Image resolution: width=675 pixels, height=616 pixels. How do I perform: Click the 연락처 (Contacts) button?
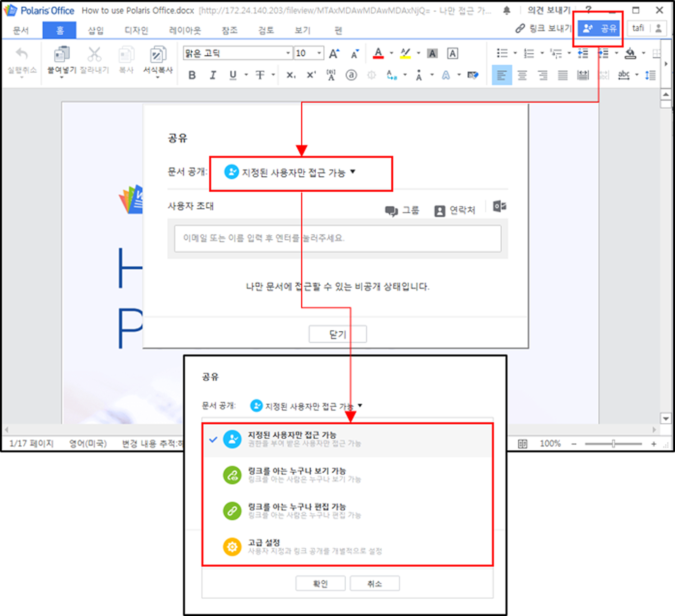tap(455, 210)
